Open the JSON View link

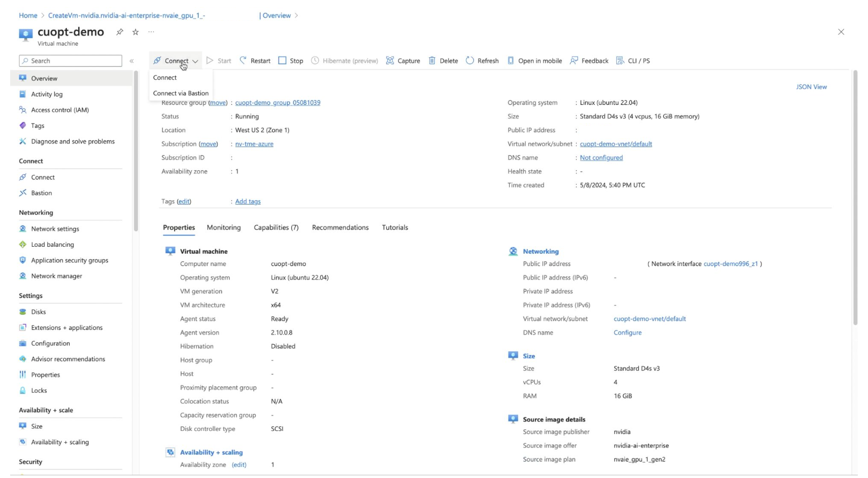point(811,87)
